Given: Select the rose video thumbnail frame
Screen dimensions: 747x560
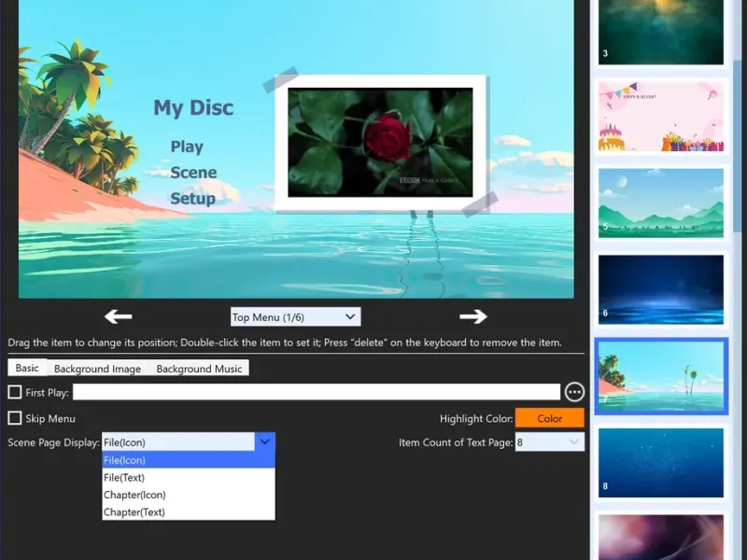Looking at the screenshot, I should coord(381,143).
